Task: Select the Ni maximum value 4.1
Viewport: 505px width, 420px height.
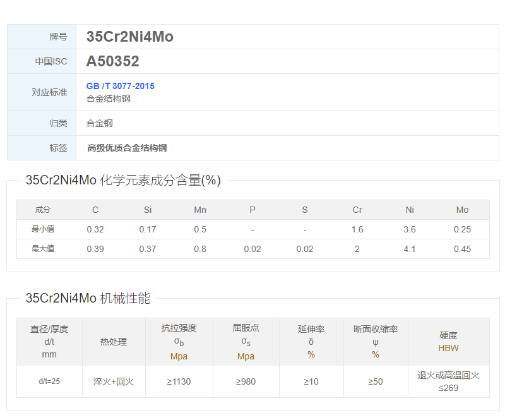Action: click(x=410, y=249)
